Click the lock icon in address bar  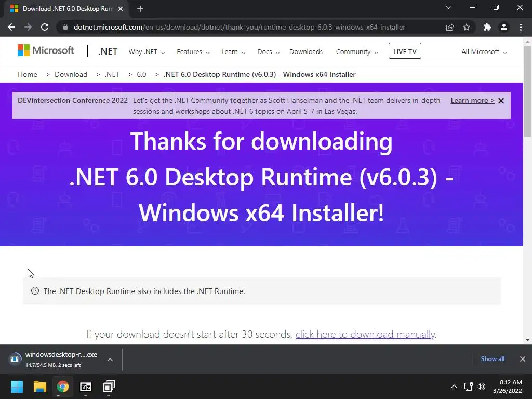pyautogui.click(x=65, y=27)
